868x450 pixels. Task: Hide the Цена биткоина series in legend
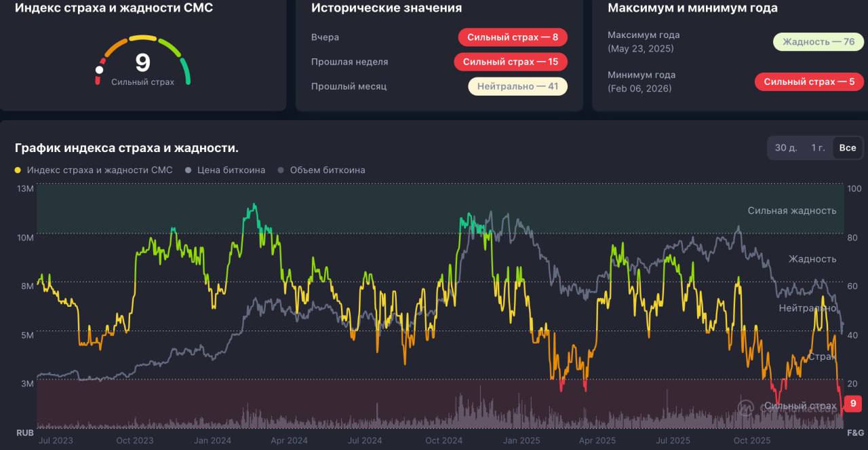[225, 170]
